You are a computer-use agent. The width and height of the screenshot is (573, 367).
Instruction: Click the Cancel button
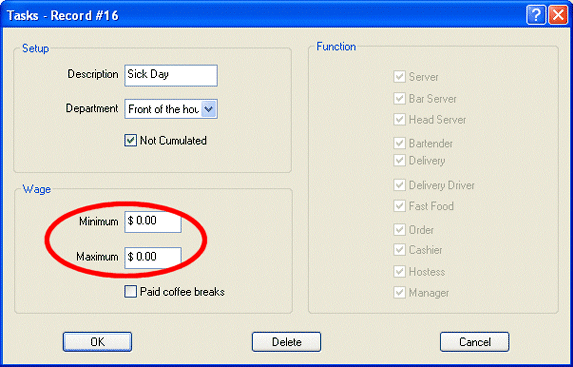click(x=475, y=342)
